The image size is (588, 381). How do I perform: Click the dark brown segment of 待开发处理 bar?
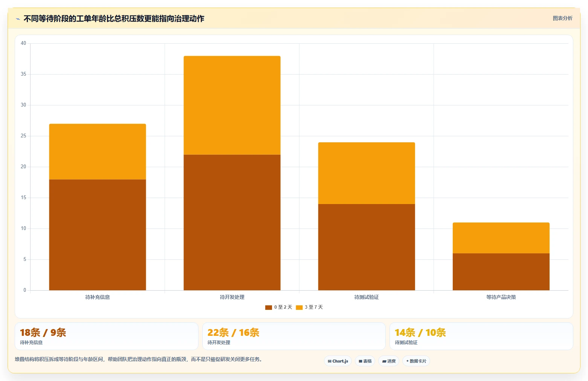click(232, 222)
